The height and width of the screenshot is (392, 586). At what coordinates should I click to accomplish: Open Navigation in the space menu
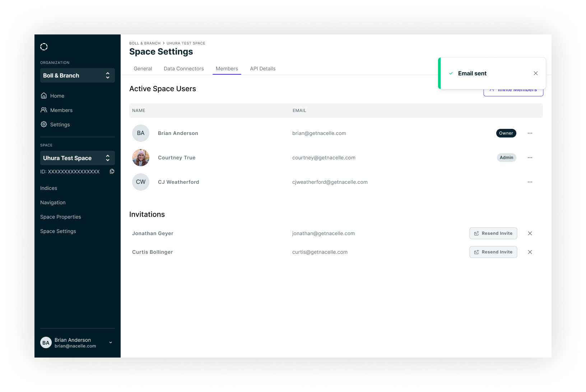click(x=53, y=202)
